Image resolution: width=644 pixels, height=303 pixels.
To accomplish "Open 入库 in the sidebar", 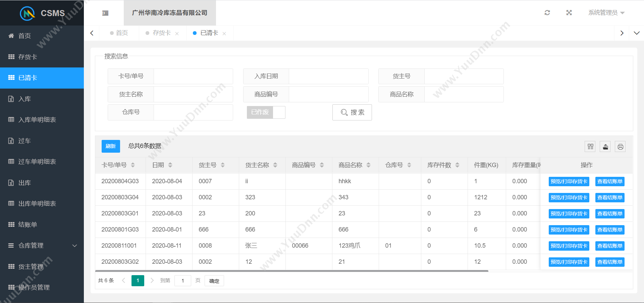I will [42, 99].
